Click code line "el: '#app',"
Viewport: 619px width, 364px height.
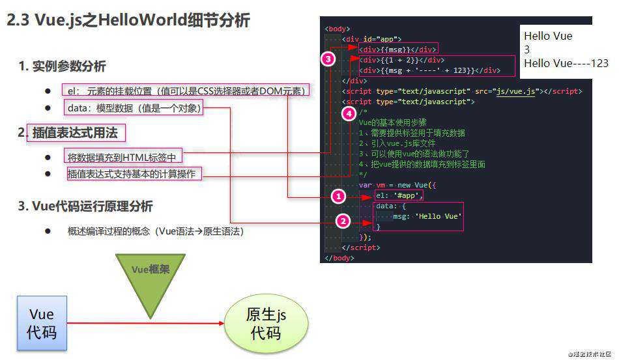pos(399,195)
